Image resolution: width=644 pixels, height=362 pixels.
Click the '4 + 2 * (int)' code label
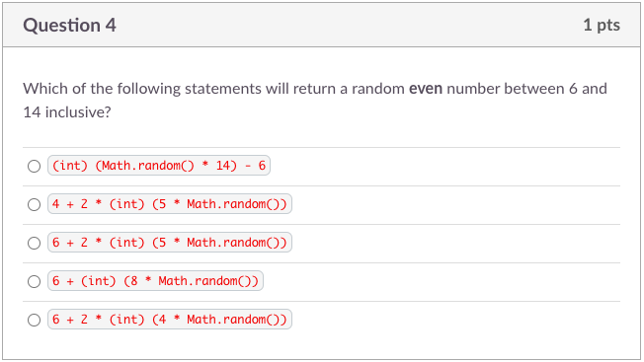170,204
